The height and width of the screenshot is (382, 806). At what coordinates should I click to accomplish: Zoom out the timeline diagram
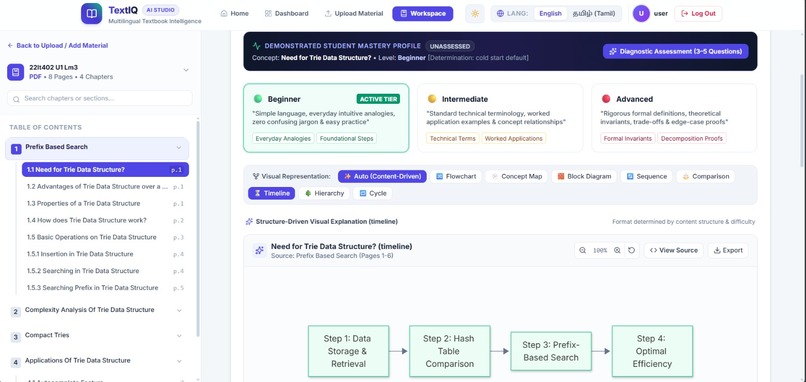pos(582,250)
